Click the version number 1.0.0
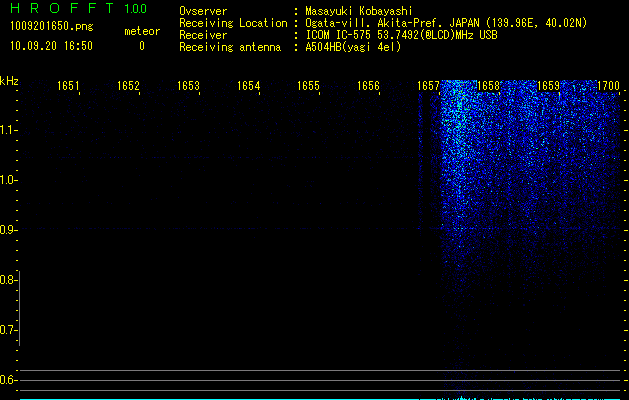629x400 pixels. tap(136, 8)
